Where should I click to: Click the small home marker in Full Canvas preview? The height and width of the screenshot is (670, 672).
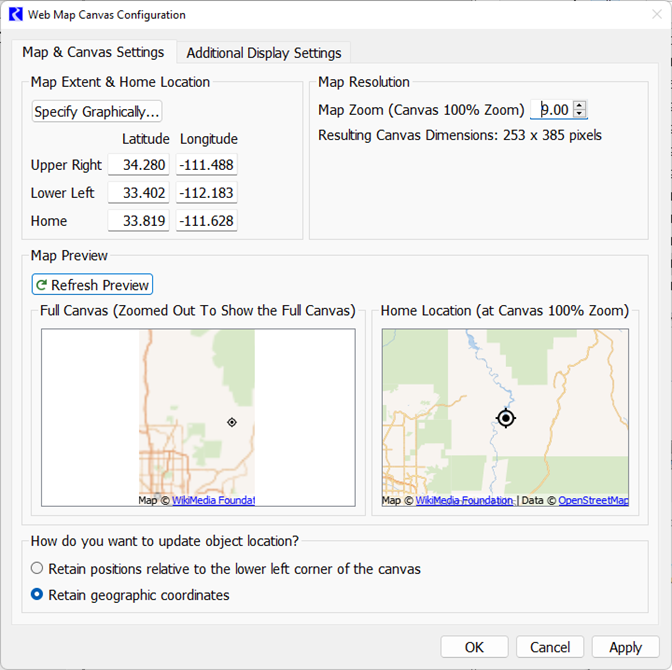click(232, 422)
